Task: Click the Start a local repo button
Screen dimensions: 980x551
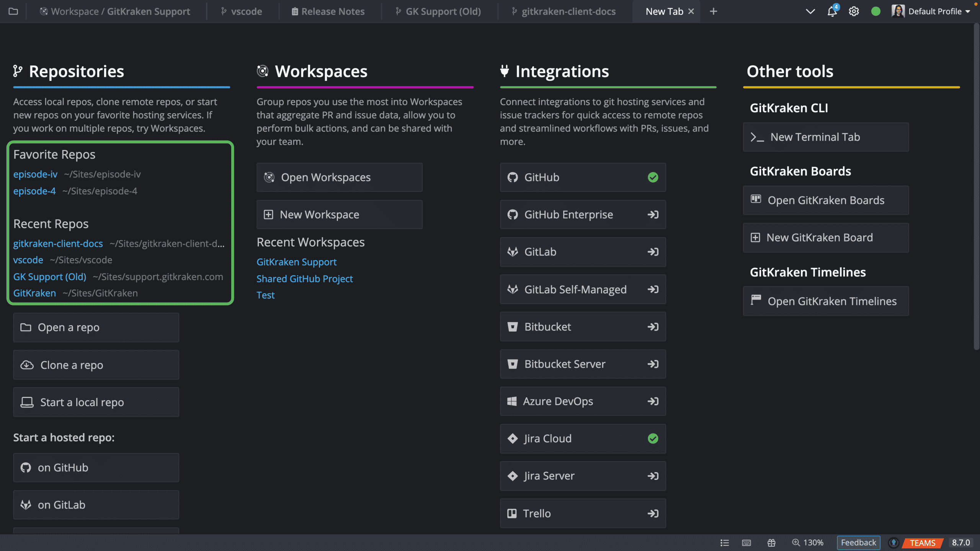Action: point(96,402)
